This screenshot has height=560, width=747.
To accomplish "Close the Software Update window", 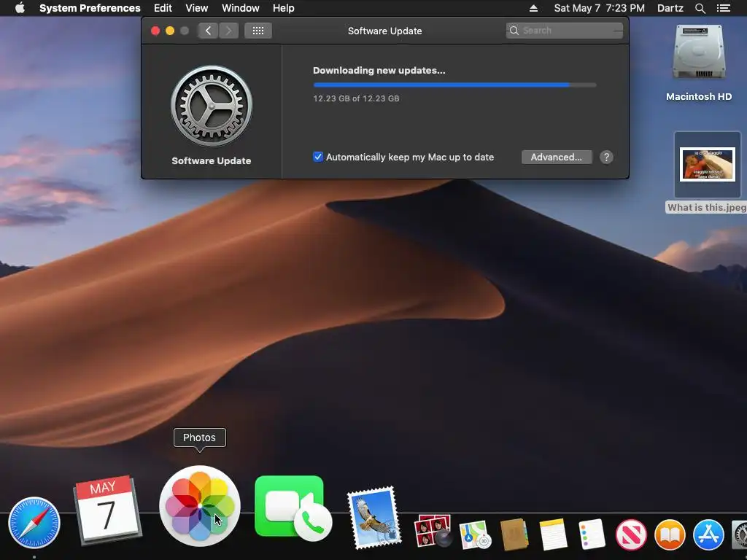I will coord(155,31).
